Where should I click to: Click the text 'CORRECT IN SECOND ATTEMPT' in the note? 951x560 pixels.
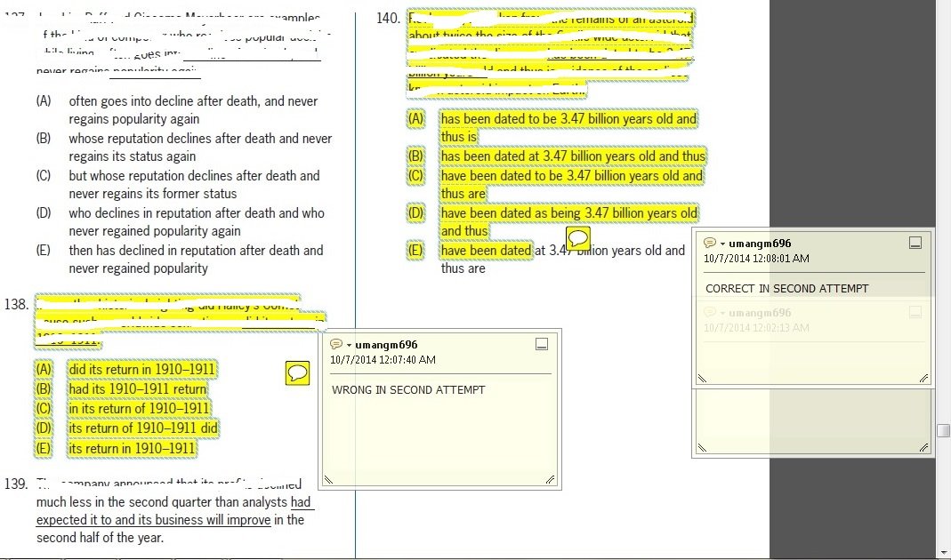(x=786, y=288)
